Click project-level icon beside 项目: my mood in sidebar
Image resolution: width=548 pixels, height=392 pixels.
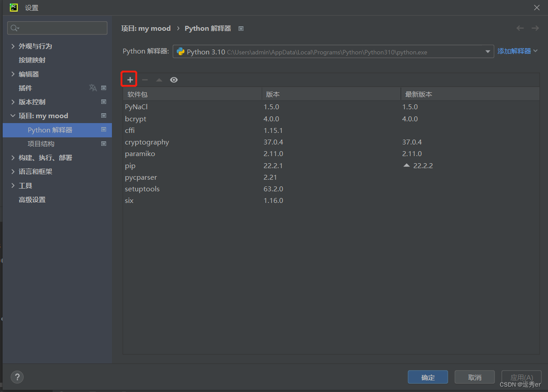tap(104, 116)
